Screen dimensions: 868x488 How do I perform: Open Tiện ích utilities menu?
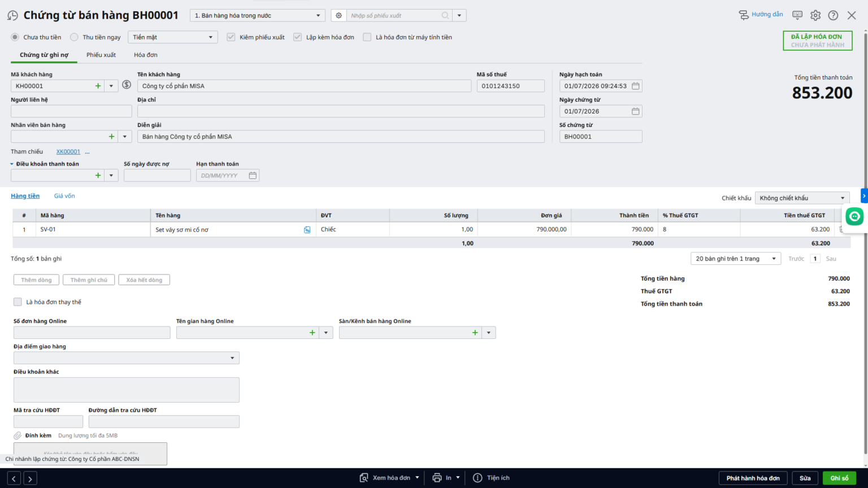pyautogui.click(x=491, y=478)
